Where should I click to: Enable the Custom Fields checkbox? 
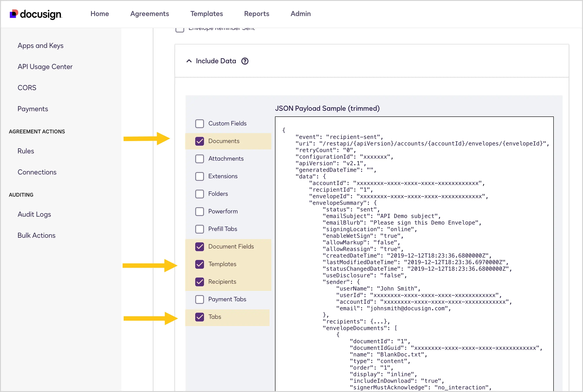tap(200, 123)
